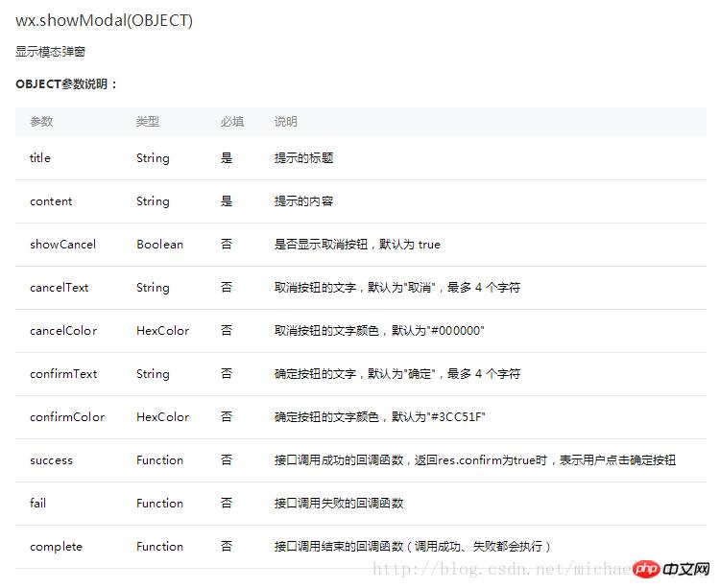
Task: Select the title parameter name
Action: tap(40, 158)
